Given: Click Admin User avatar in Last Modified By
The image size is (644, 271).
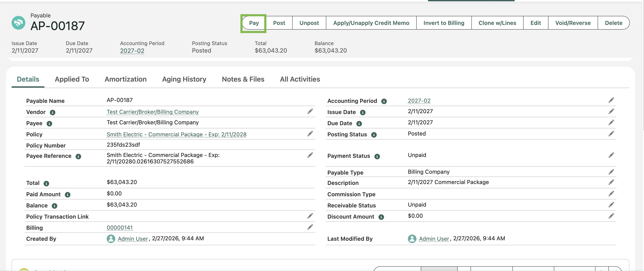Looking at the screenshot, I should [412, 239].
